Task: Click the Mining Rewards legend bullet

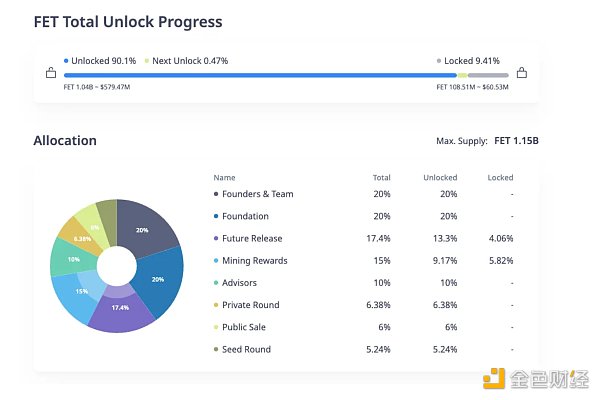Action: tap(215, 261)
